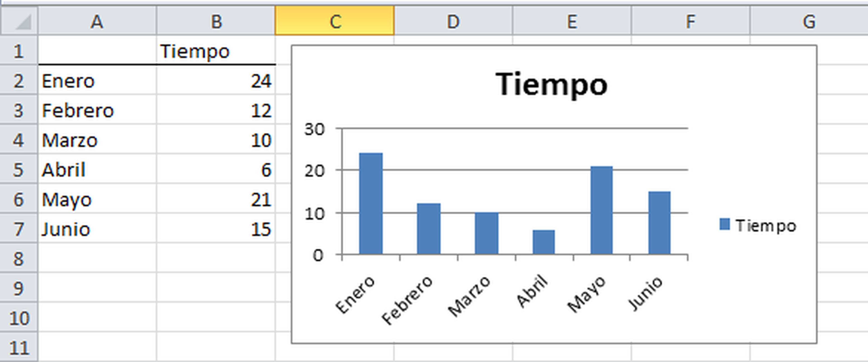Select the cell containing Enero
This screenshot has height=362, width=868.
pyautogui.click(x=97, y=81)
